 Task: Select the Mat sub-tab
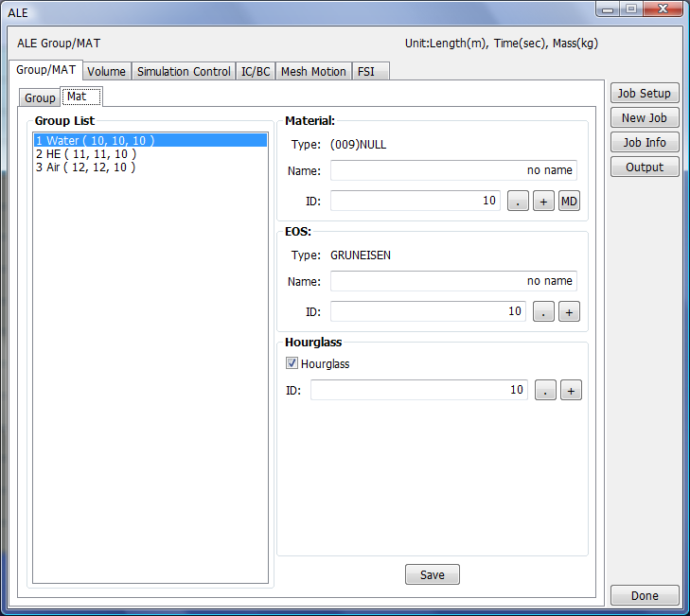tap(81, 97)
